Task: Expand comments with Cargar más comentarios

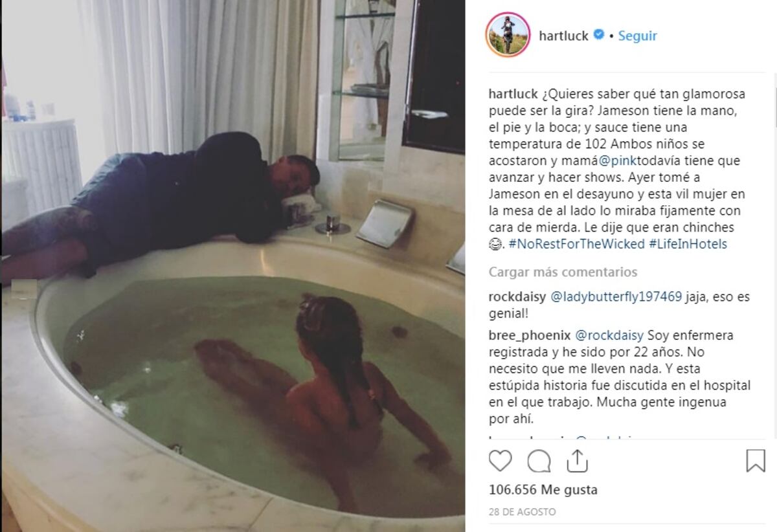Action: pyautogui.click(x=563, y=272)
